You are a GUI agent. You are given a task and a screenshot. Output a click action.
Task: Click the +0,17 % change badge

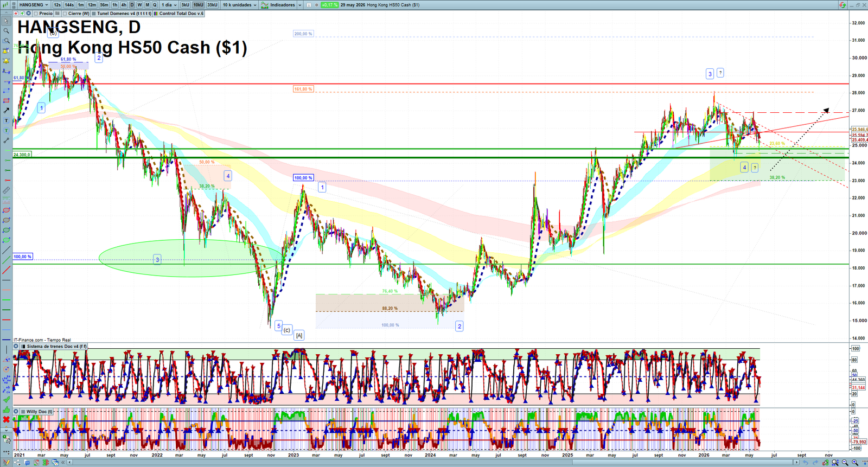click(x=329, y=5)
